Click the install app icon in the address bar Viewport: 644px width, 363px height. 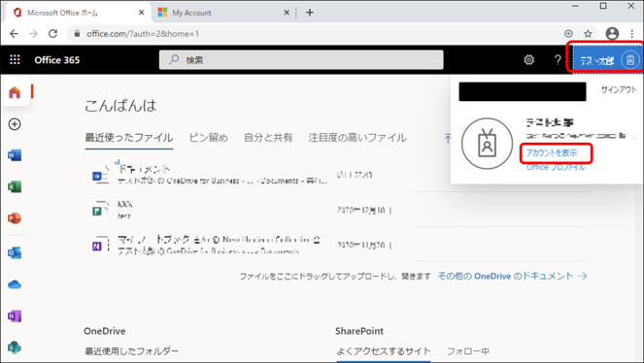[568, 34]
